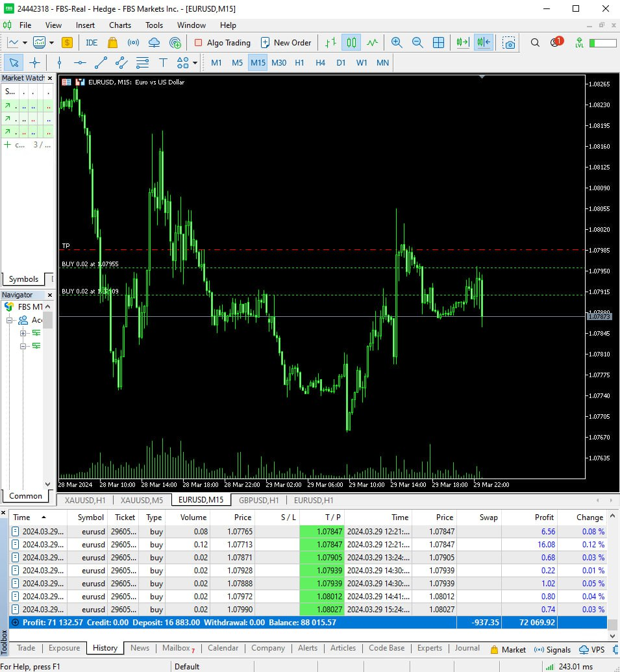Switch to the GBPUSD,H1 chart tab
Screen dimensions: 620x672
point(259,500)
